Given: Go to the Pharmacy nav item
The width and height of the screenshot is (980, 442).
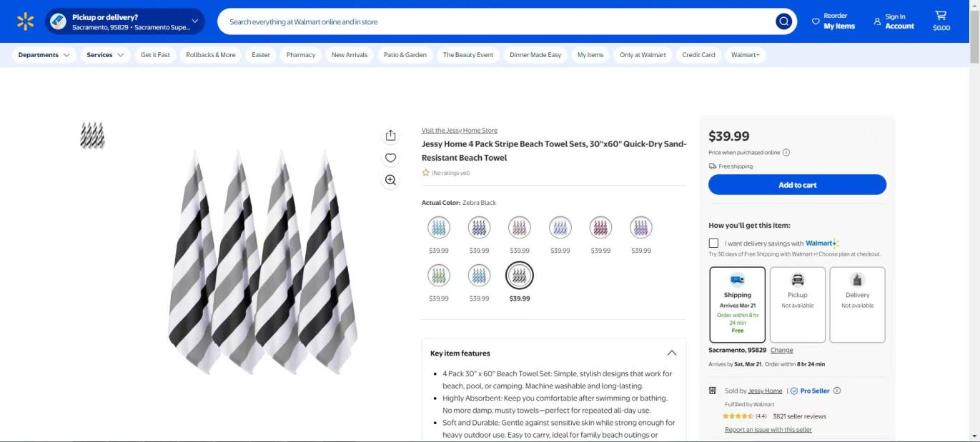Looking at the screenshot, I should [300, 55].
